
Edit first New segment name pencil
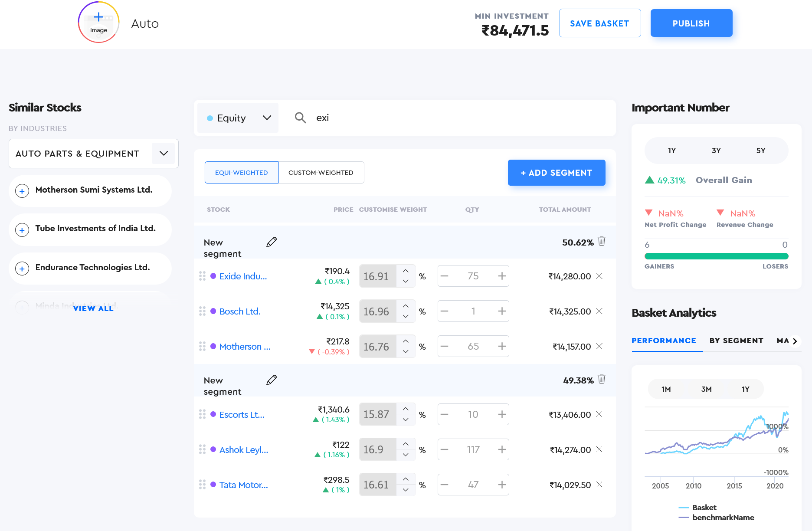(x=272, y=242)
